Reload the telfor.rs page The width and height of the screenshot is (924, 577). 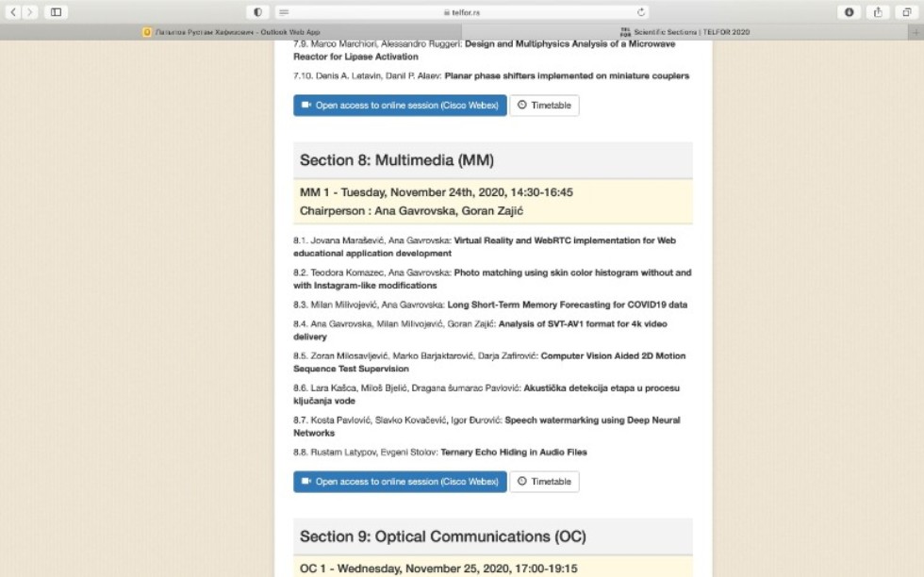click(x=641, y=12)
